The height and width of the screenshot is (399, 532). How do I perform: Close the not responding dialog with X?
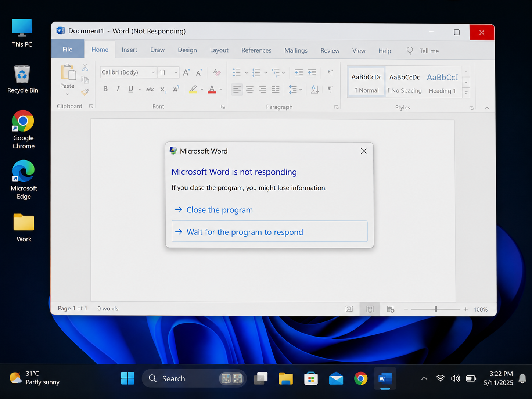[x=364, y=151]
